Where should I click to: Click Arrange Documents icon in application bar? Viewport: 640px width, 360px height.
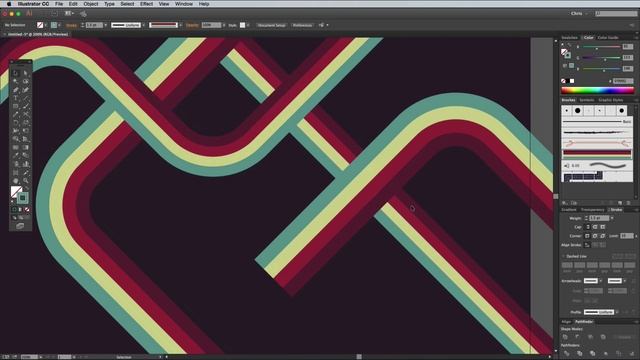point(69,13)
